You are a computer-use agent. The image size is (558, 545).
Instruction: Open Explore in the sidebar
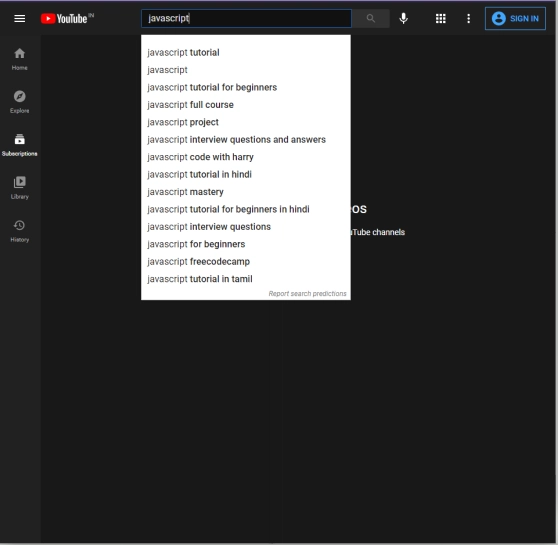[20, 102]
